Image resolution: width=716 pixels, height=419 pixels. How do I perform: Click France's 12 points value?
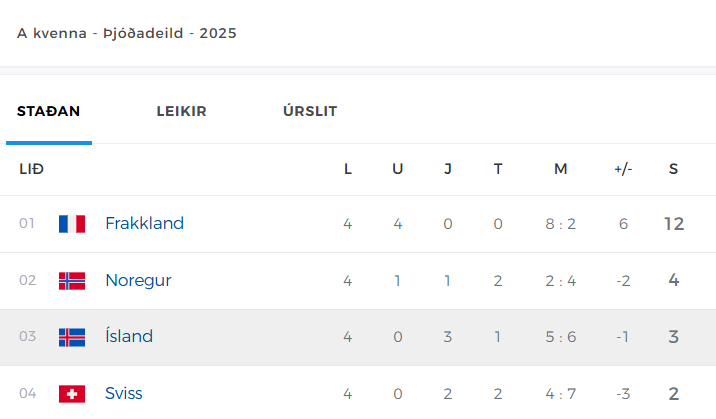click(674, 224)
